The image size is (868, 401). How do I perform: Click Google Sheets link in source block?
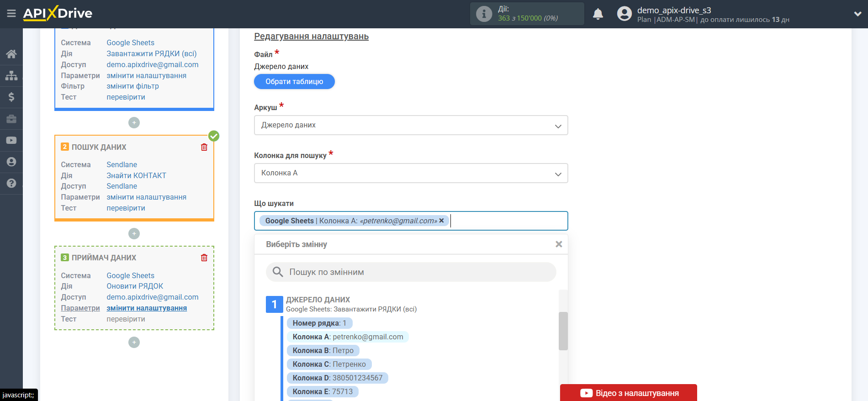coord(130,42)
